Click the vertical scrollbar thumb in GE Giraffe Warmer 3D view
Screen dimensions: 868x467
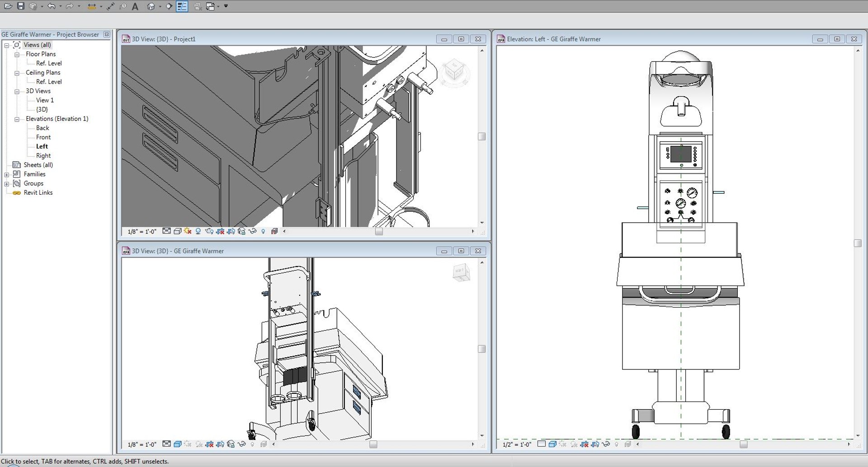[482, 349]
